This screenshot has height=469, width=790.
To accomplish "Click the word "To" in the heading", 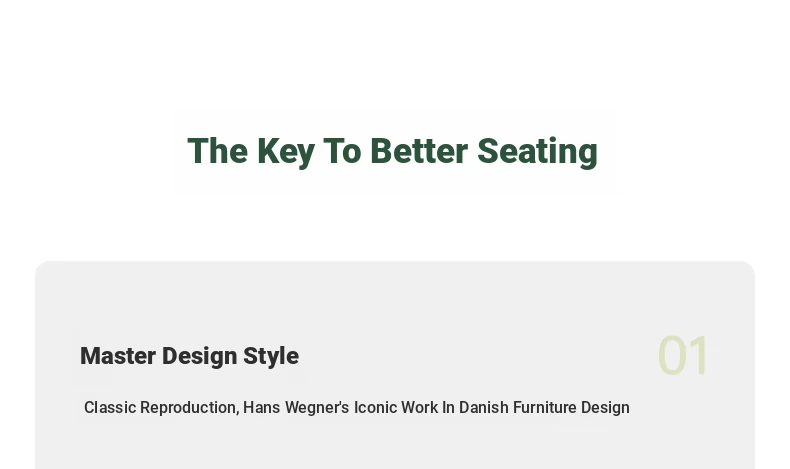I will tap(342, 151).
